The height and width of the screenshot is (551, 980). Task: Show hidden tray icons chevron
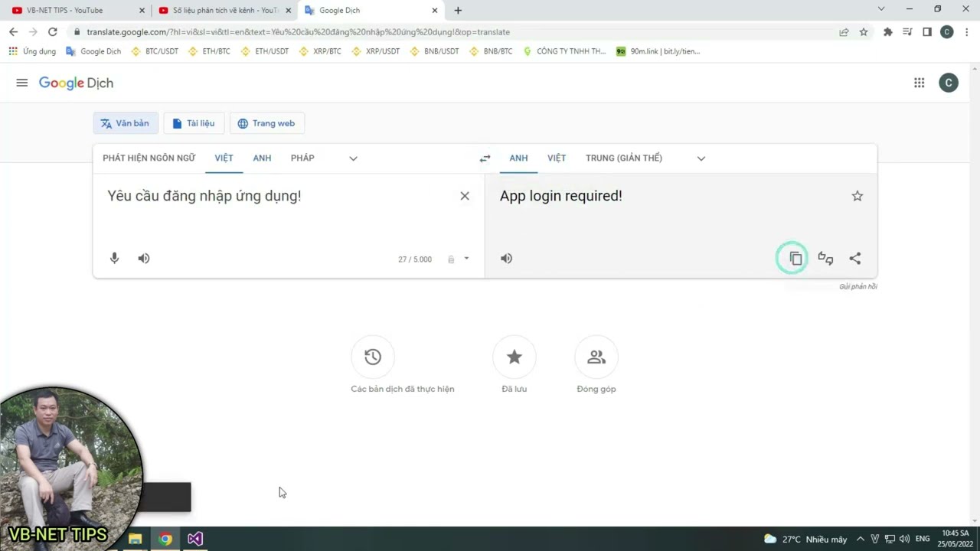click(861, 539)
